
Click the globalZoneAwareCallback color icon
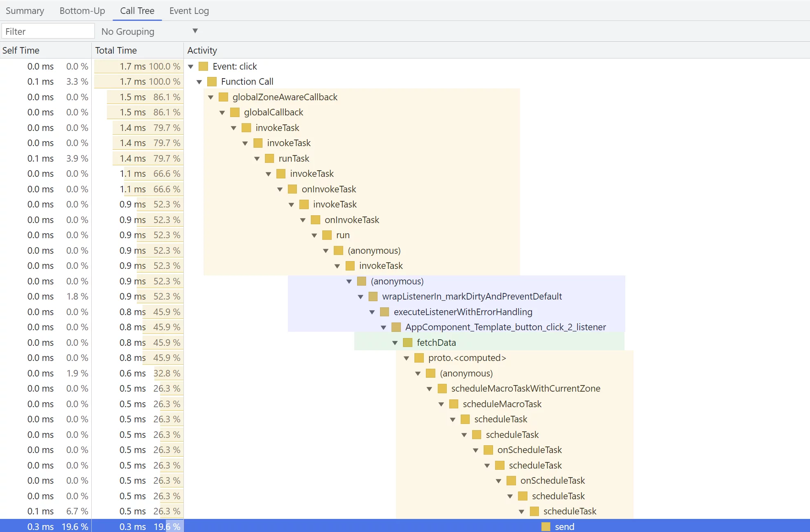[223, 97]
